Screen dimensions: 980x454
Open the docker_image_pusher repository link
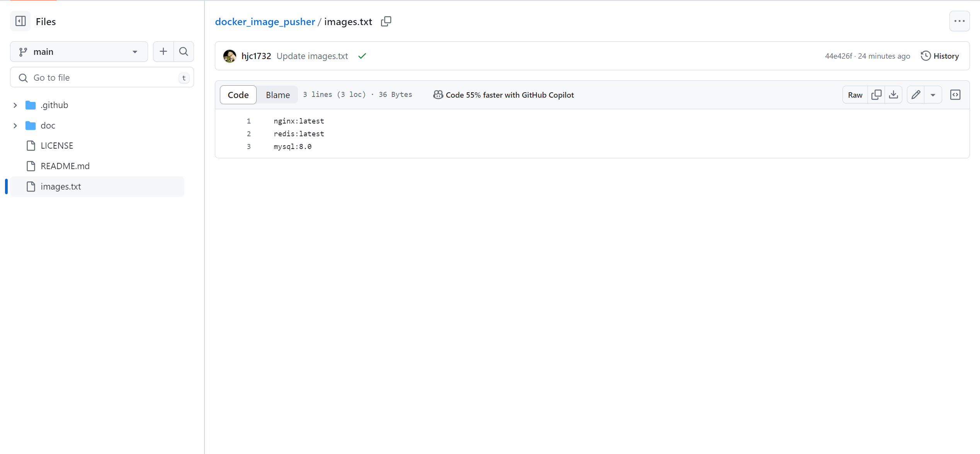click(x=265, y=22)
